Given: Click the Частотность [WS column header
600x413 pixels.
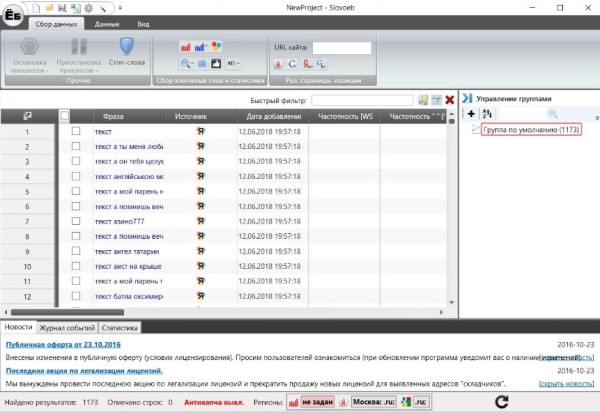Looking at the screenshot, I should [345, 116].
